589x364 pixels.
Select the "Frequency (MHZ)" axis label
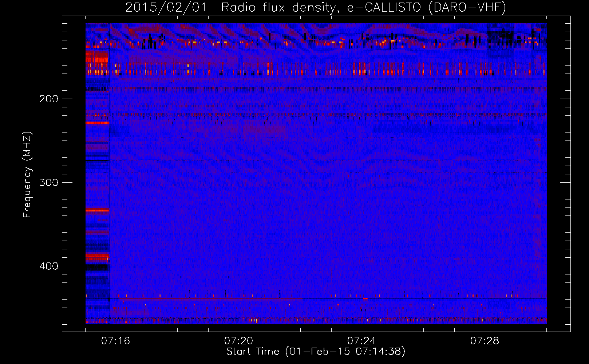point(27,174)
